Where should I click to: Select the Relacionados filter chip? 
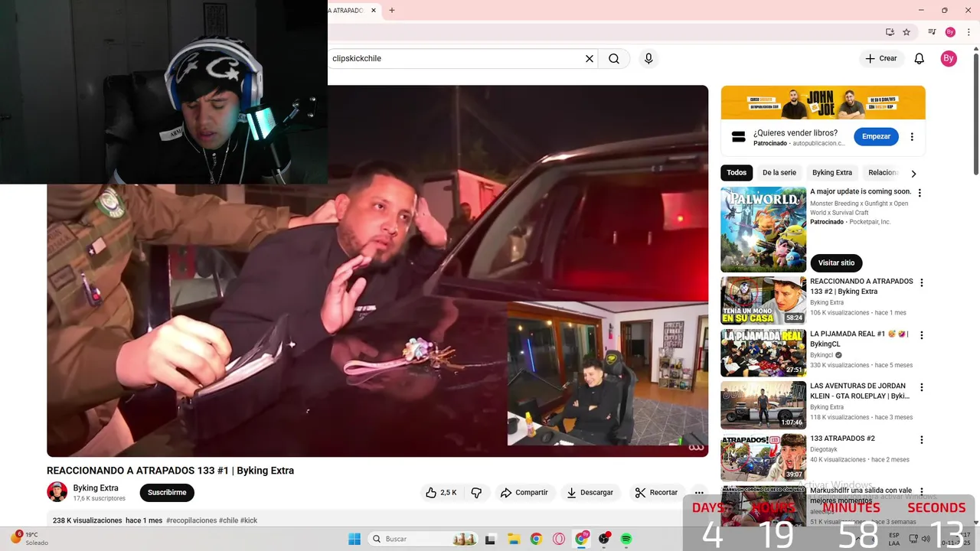click(883, 173)
